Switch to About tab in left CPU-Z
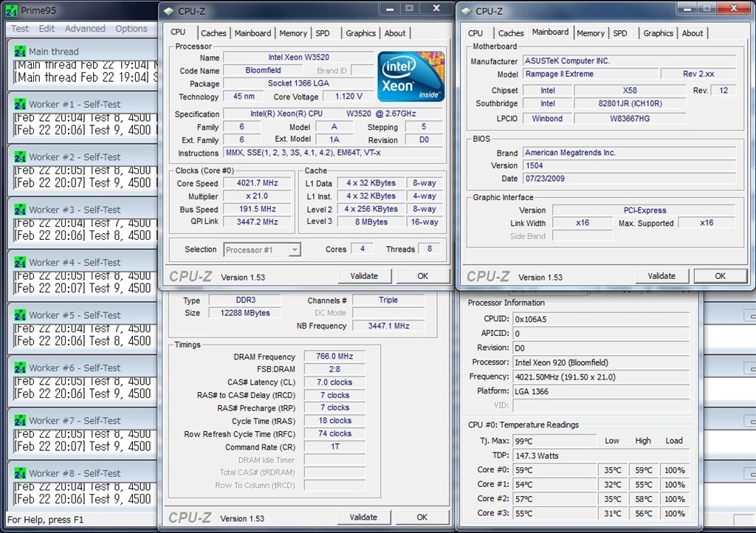Image resolution: width=756 pixels, height=533 pixels. click(395, 32)
